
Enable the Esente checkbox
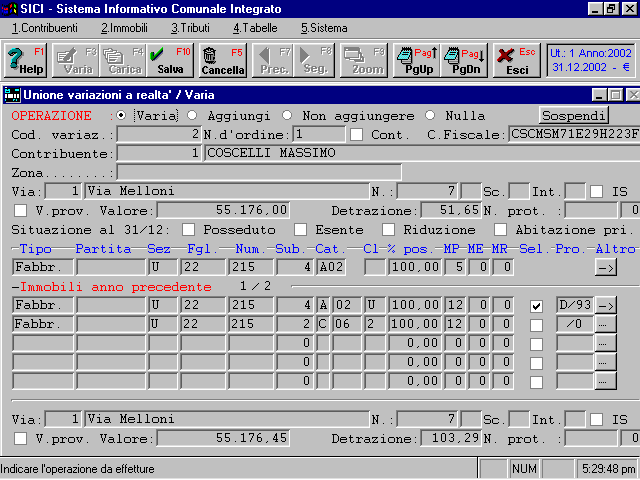(x=299, y=229)
